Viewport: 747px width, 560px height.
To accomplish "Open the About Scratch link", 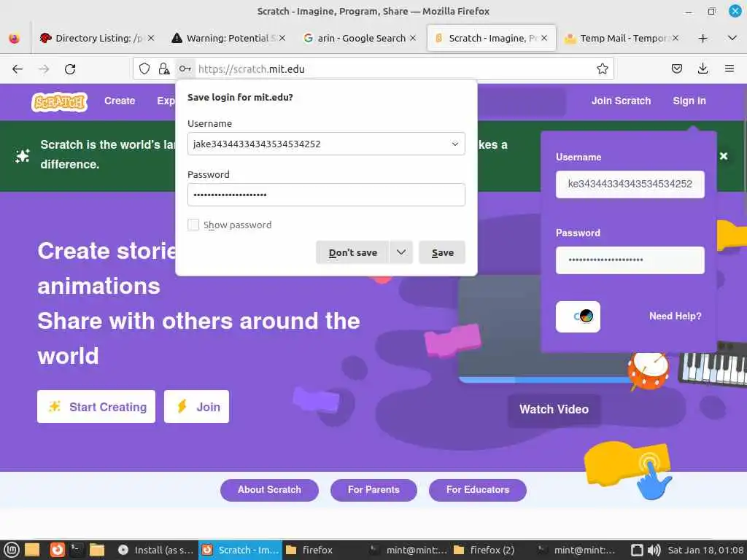I will click(269, 489).
